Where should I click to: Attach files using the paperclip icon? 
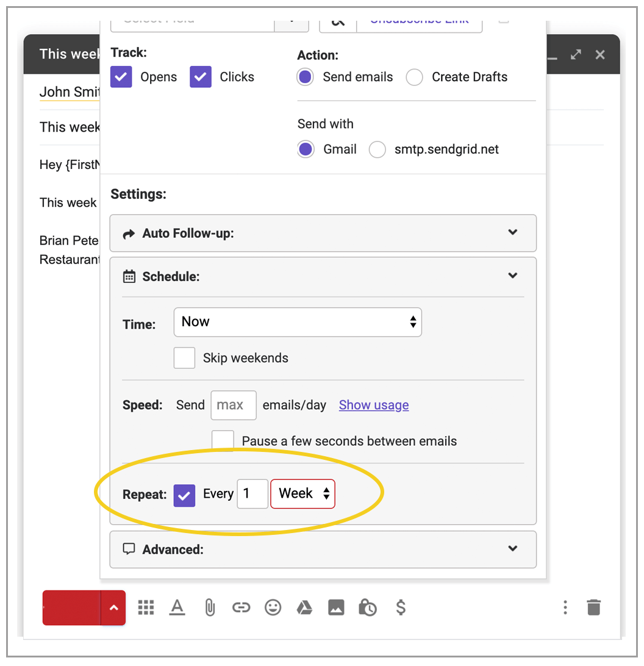pos(209,607)
